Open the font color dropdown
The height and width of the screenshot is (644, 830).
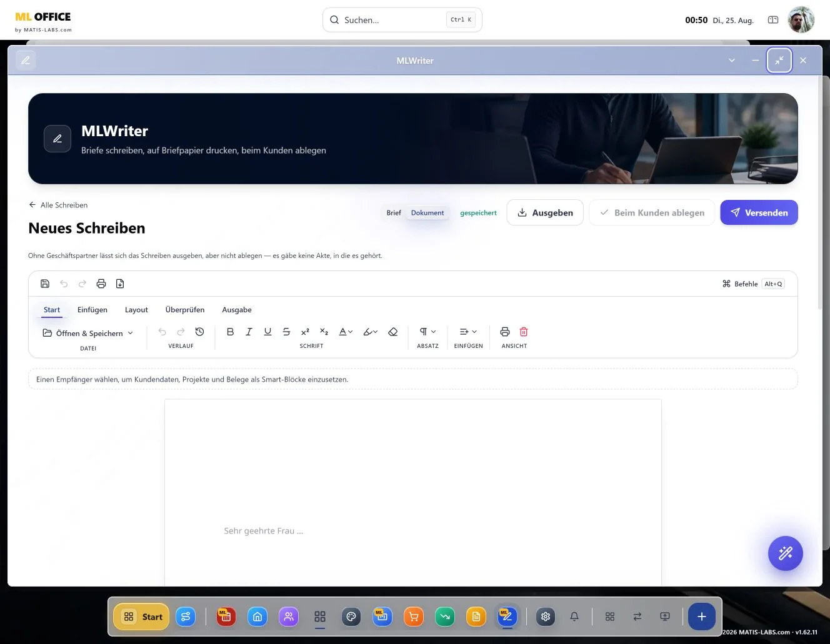click(346, 332)
